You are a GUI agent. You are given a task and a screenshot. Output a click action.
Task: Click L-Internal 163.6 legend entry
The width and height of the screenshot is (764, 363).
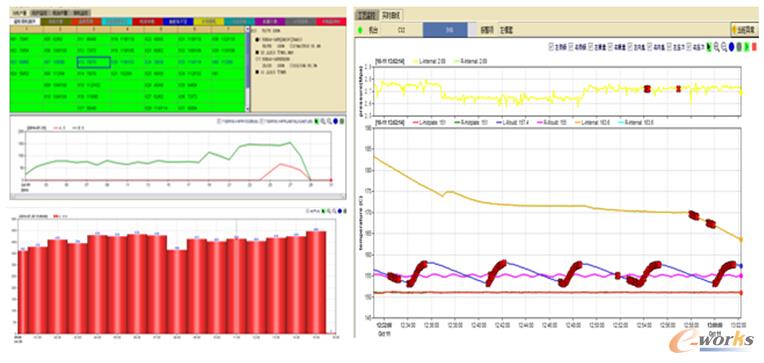(591, 122)
